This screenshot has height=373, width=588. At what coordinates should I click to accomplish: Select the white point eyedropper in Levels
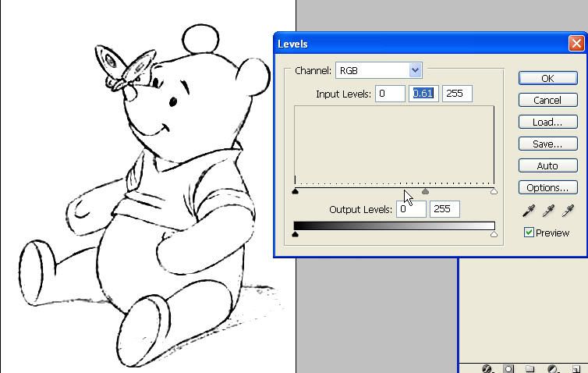coord(568,211)
